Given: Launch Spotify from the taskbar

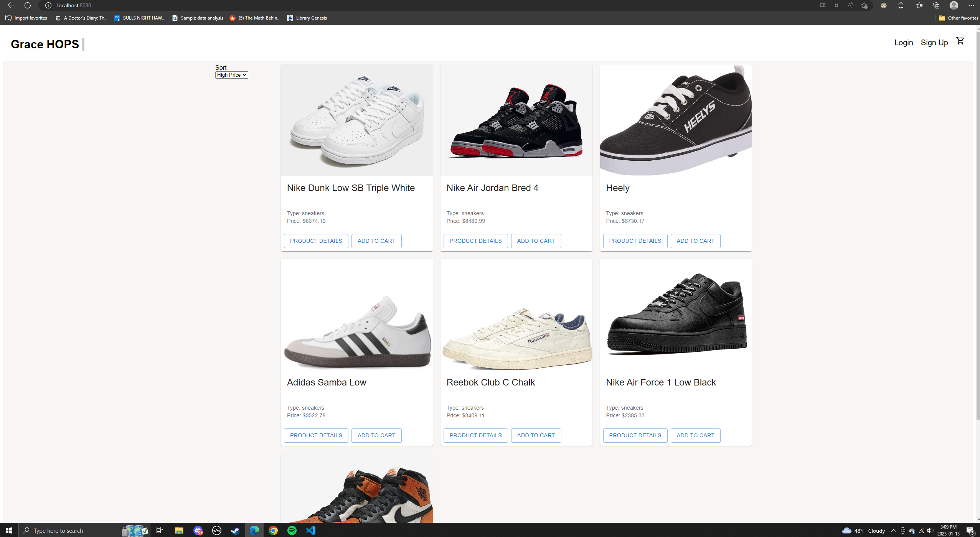Looking at the screenshot, I should tap(292, 530).
